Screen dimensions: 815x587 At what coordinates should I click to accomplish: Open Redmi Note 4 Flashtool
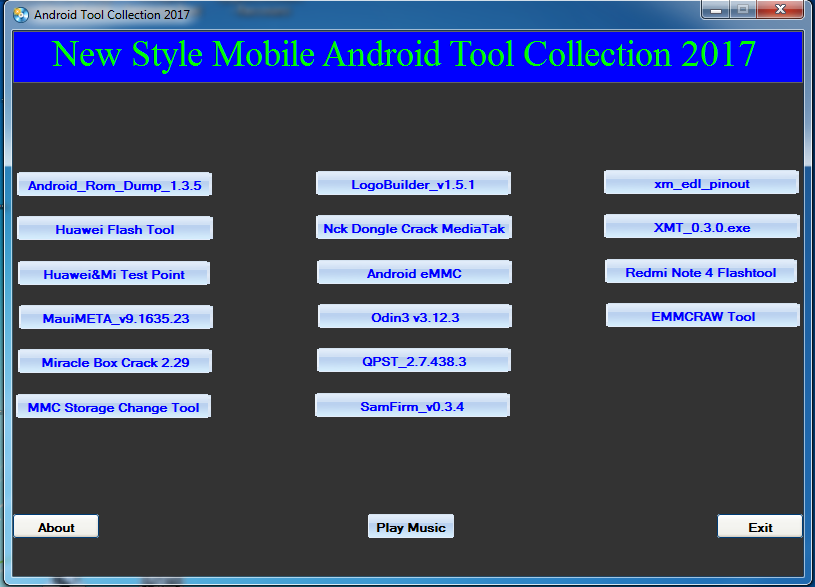click(701, 272)
